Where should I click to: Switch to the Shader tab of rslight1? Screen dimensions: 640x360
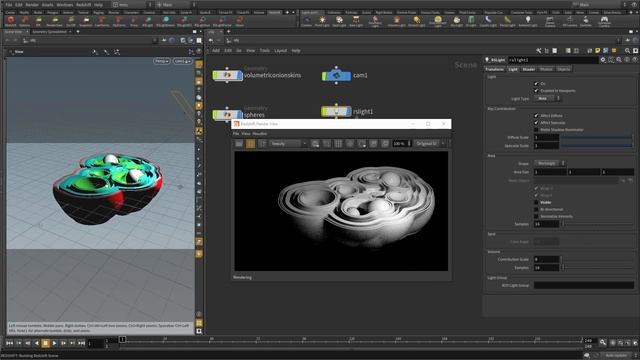[529, 69]
